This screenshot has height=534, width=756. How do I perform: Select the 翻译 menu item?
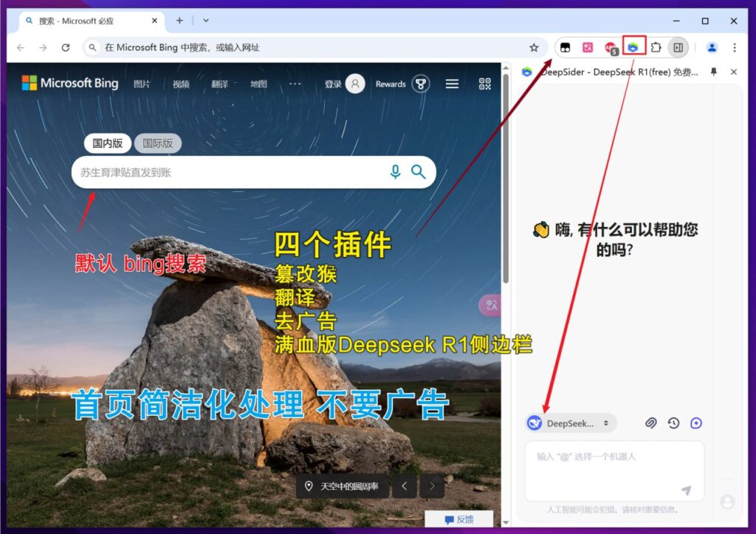point(219,83)
